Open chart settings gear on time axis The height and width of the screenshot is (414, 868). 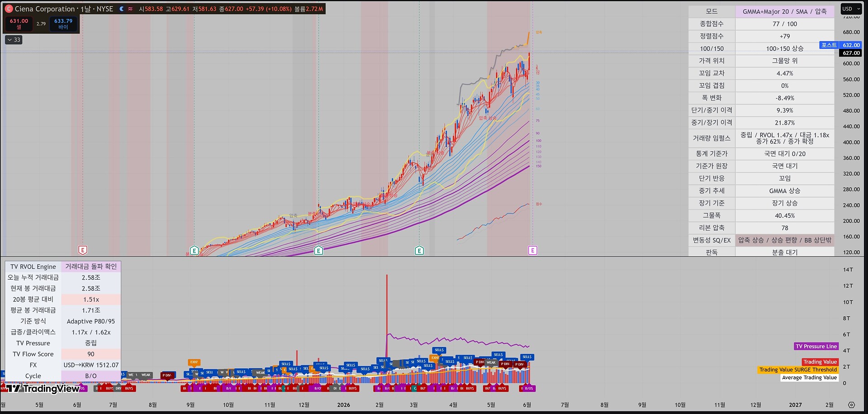[x=852, y=405]
